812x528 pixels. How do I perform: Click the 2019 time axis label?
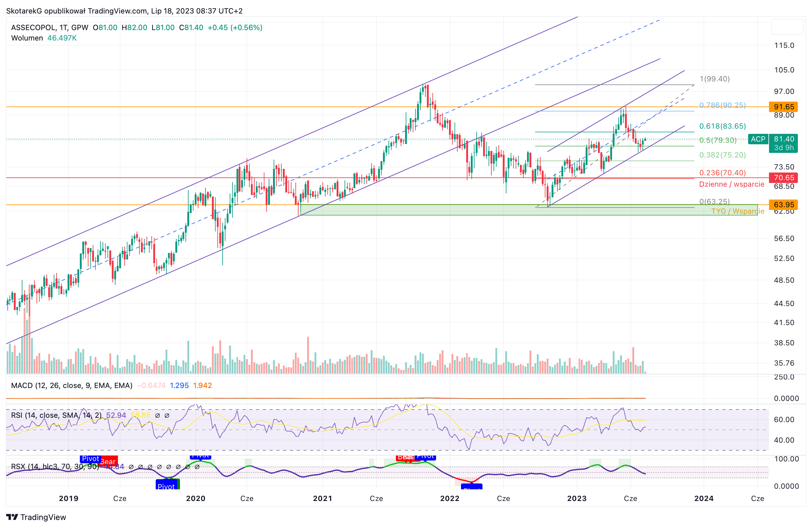click(x=68, y=498)
